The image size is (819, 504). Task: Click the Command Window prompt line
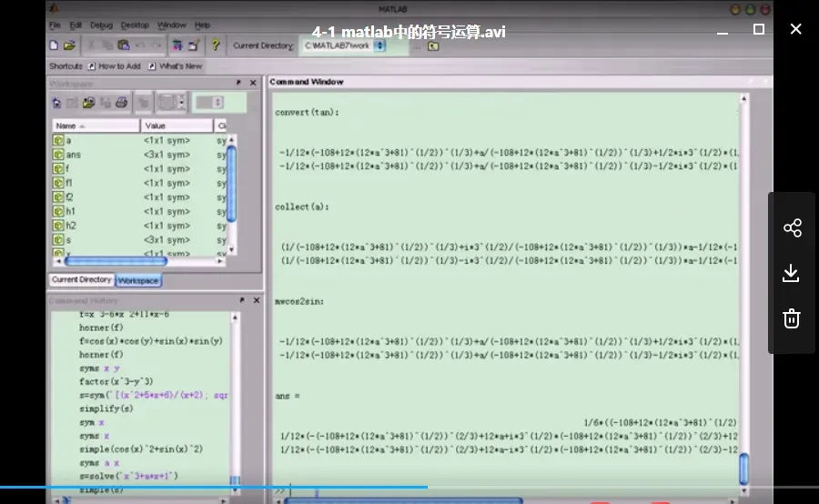pos(506,490)
